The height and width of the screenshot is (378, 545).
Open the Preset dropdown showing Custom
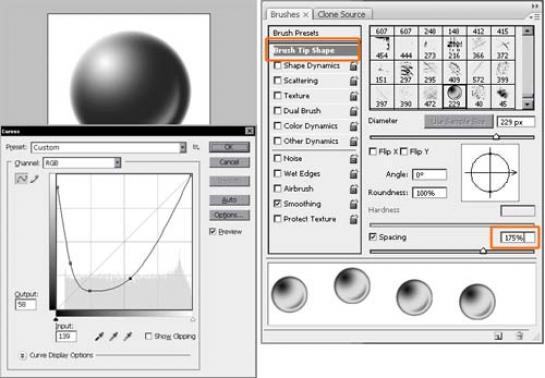tap(108, 148)
